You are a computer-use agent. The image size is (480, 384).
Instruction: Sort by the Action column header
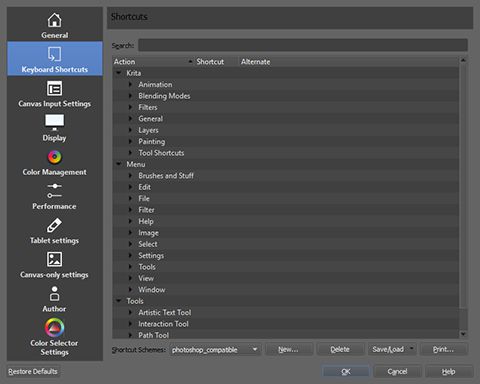tap(153, 62)
